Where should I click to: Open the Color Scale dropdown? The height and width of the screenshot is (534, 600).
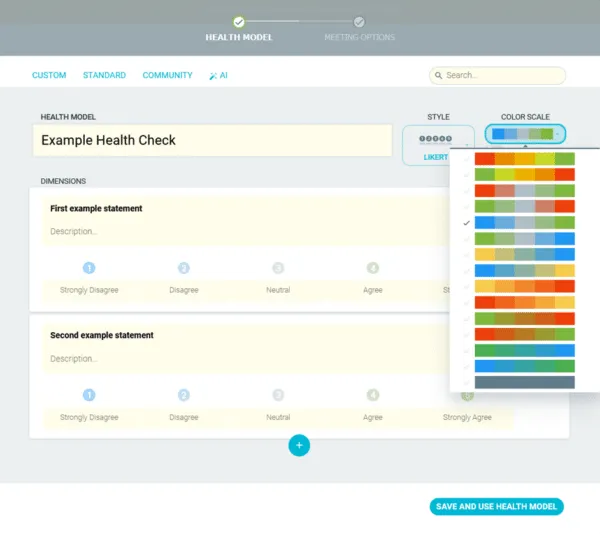pos(525,134)
